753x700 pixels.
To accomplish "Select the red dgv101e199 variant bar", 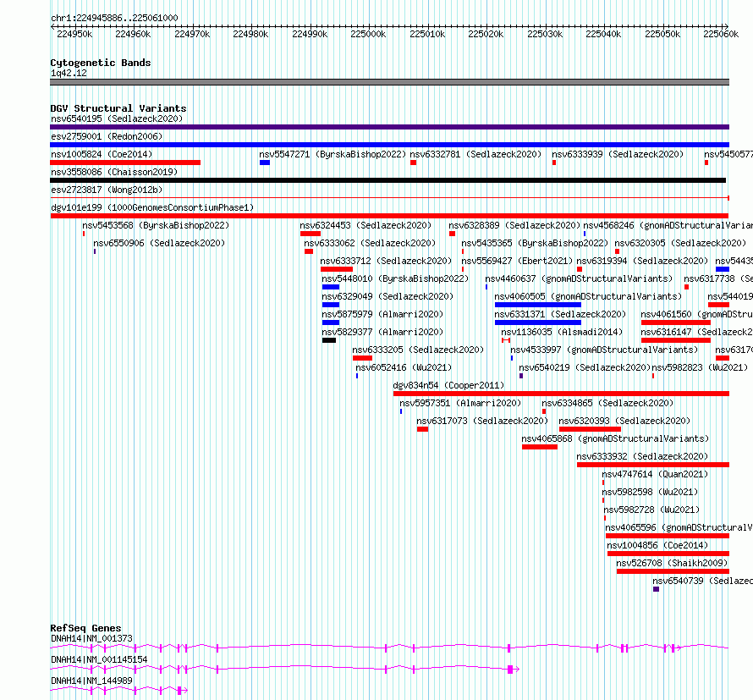I will tap(389, 216).
